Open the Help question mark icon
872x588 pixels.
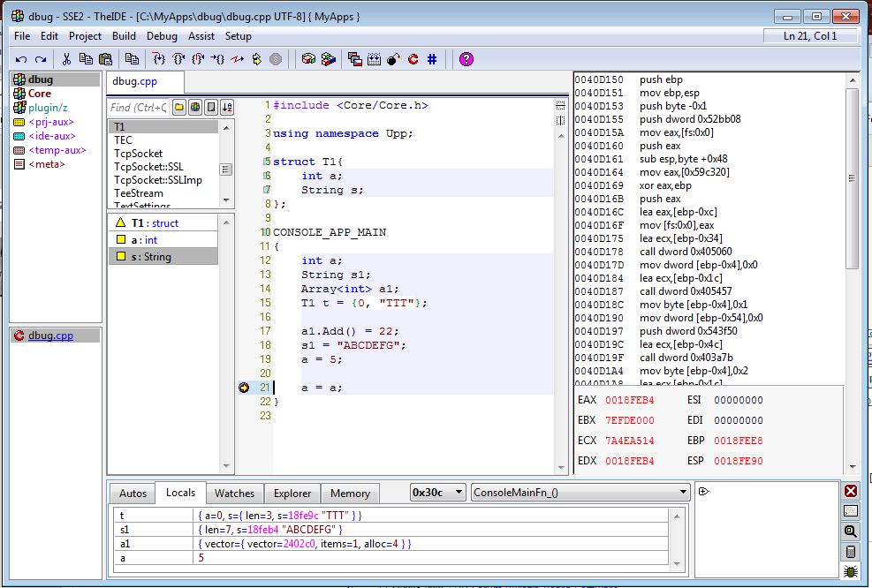coord(466,59)
